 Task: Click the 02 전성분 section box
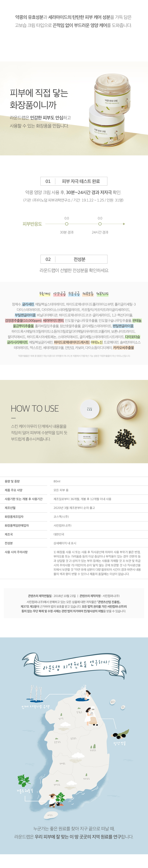click(x=74, y=259)
